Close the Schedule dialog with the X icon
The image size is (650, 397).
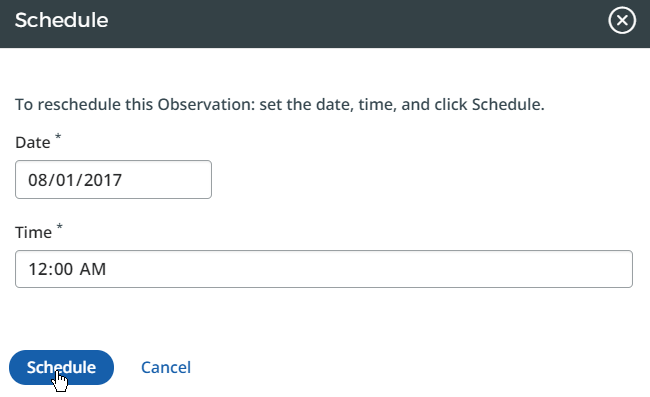[x=622, y=20]
